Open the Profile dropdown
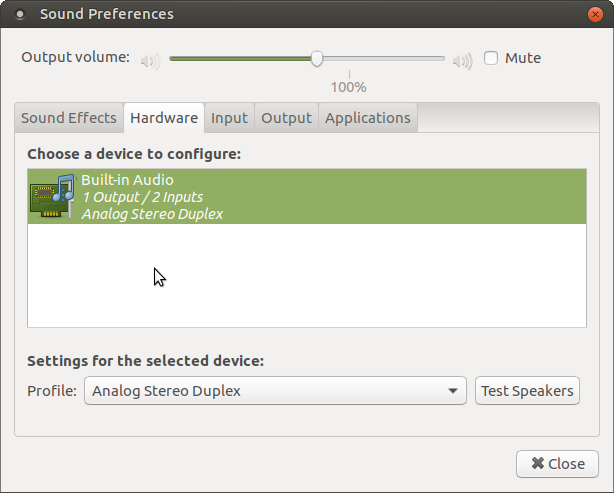Screen dimensions: 614x493 [x=275, y=390]
